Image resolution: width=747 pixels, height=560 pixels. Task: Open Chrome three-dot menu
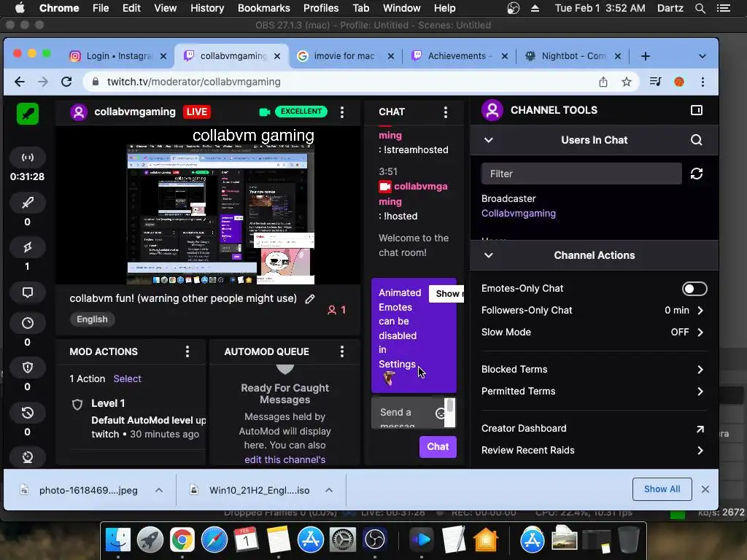point(703,82)
